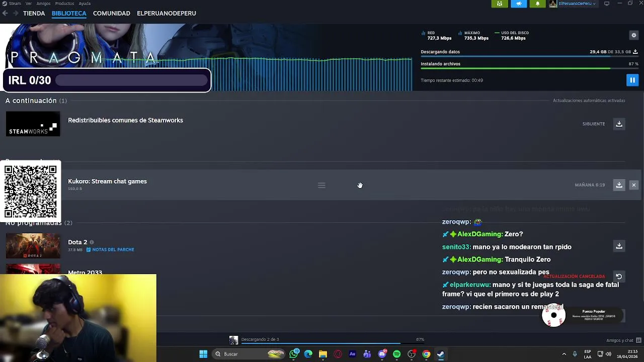Open the announcements megaphone icon
This screenshot has width=644, height=362.
pos(519,4)
